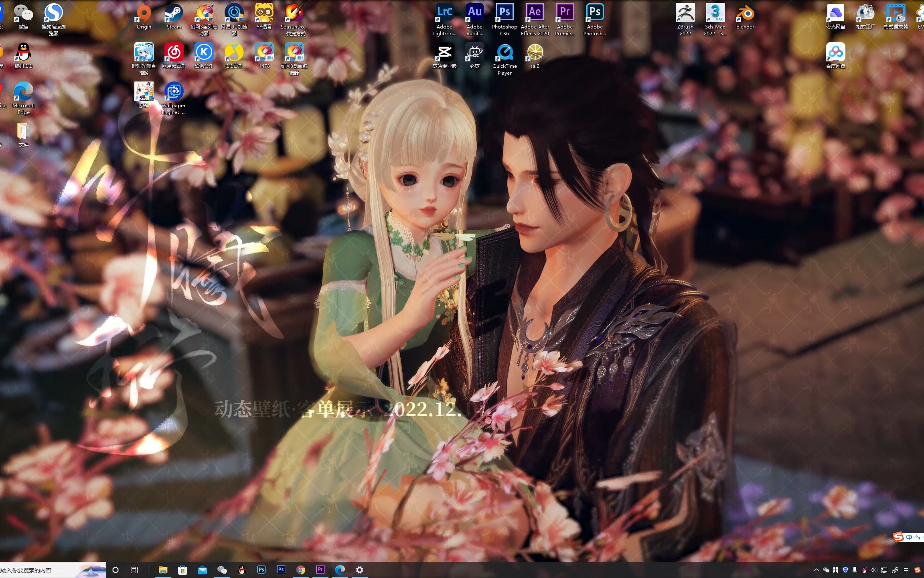The image size is (924, 578).
Task: Launch Adobe Lightroom Classic from desktop
Action: click(x=444, y=20)
